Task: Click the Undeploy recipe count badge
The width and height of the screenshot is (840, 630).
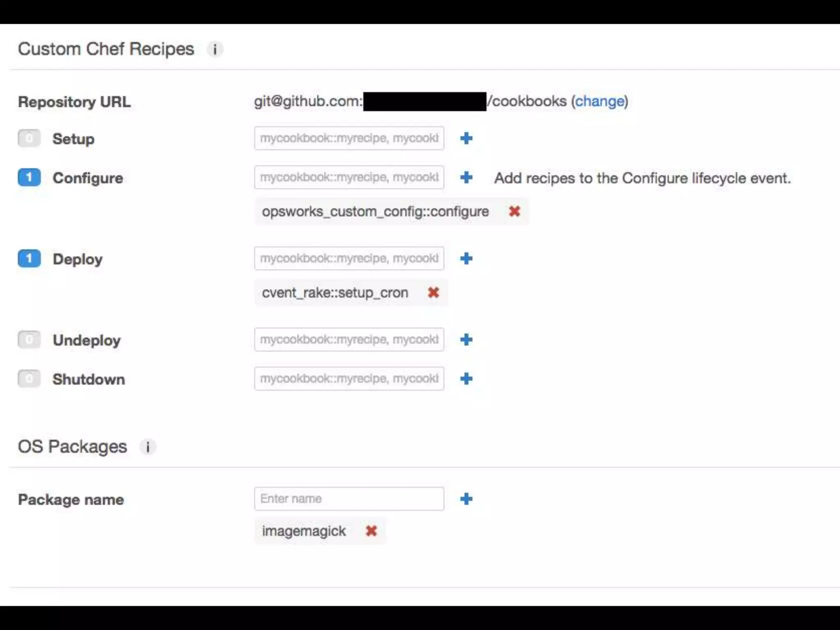Action: pos(29,340)
